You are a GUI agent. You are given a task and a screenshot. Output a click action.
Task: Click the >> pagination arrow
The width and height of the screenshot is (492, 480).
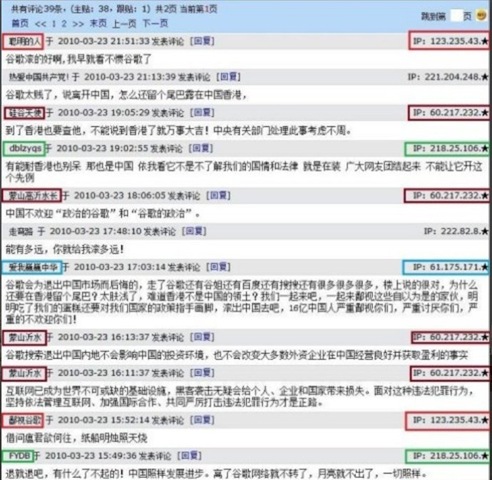[78, 24]
